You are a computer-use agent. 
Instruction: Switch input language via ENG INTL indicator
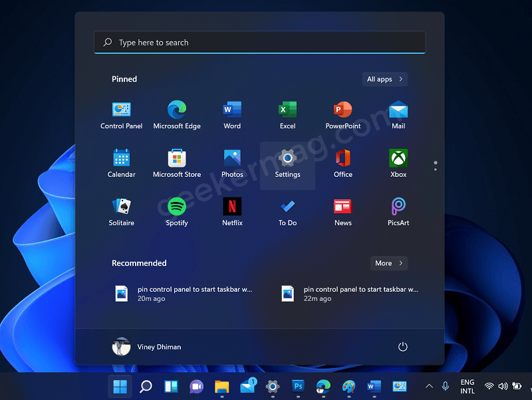pyautogui.click(x=467, y=387)
